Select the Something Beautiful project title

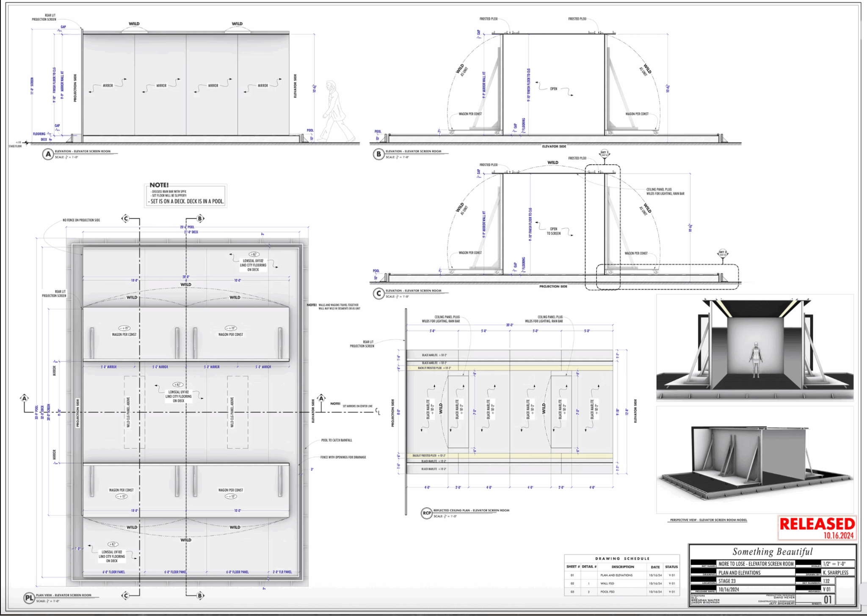click(x=772, y=552)
